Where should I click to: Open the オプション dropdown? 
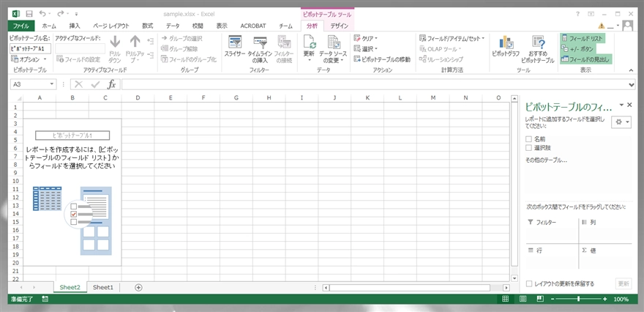click(x=29, y=59)
